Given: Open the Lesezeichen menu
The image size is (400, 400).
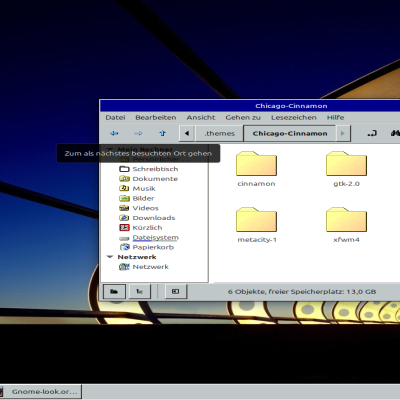Looking at the screenshot, I should point(294,117).
